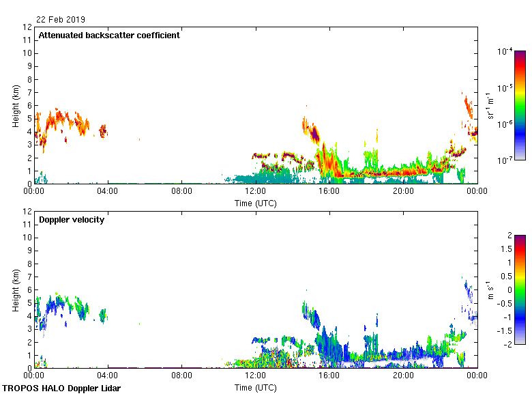Click 'Time (UTC)' label below the backscatter plot

tap(255, 203)
